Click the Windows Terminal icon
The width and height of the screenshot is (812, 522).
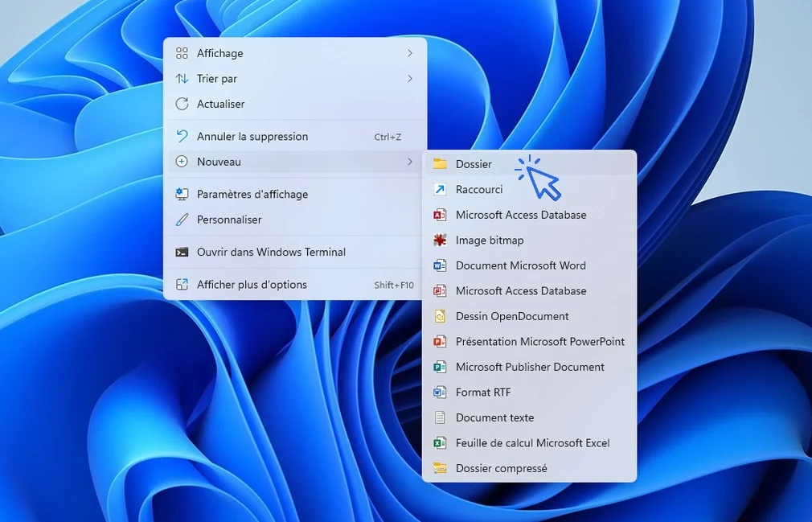click(x=181, y=252)
